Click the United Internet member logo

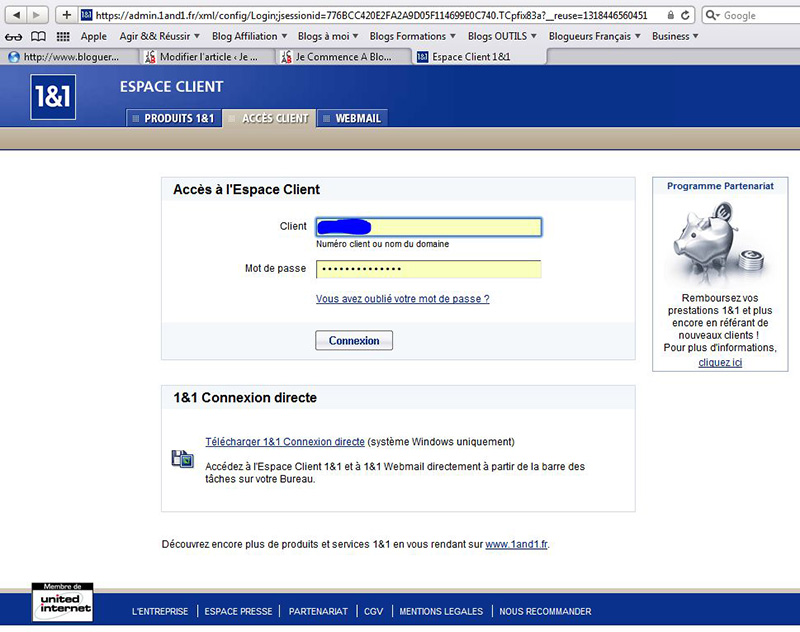tap(63, 602)
